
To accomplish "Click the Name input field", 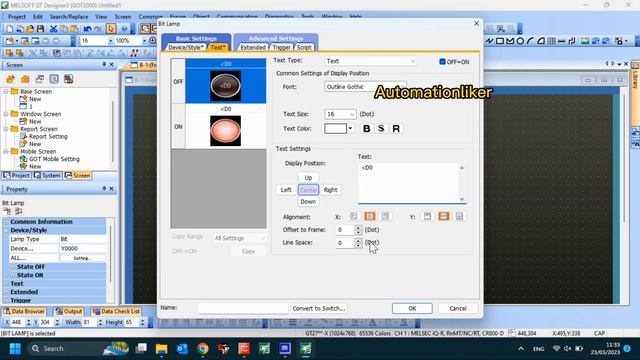I will pos(243,308).
